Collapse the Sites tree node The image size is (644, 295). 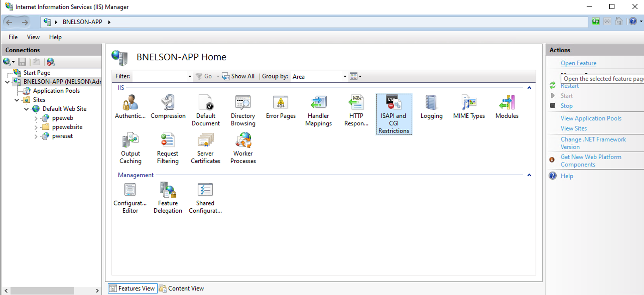click(x=17, y=100)
